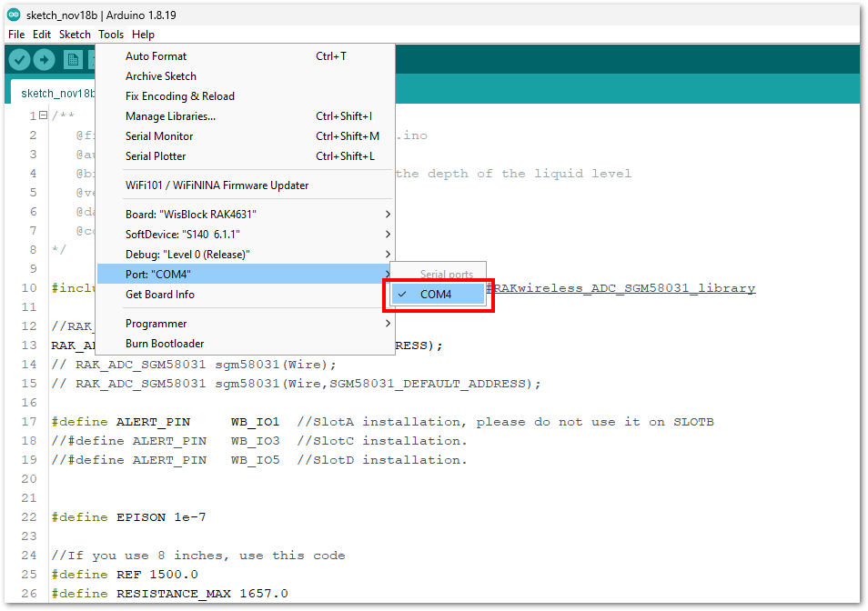868x611 pixels.
Task: Click the WB_IO5 SlotD comment line
Action: click(259, 460)
